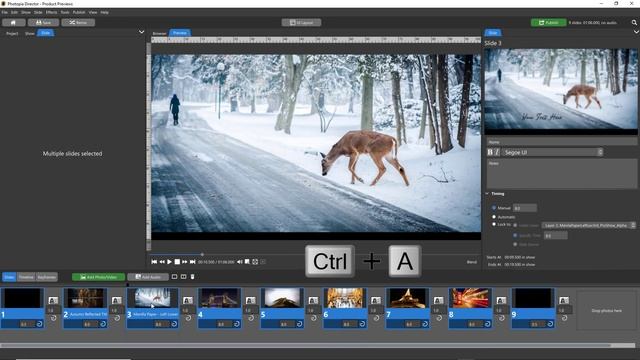Screen dimensions: 640x360
Task: Switch to the Project tab
Action: pos(12,33)
